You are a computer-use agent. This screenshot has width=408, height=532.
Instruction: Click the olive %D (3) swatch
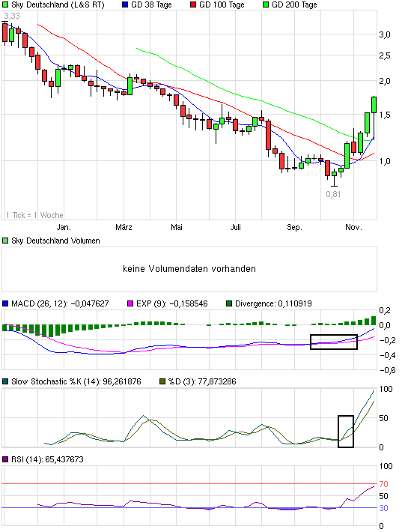pyautogui.click(x=162, y=381)
